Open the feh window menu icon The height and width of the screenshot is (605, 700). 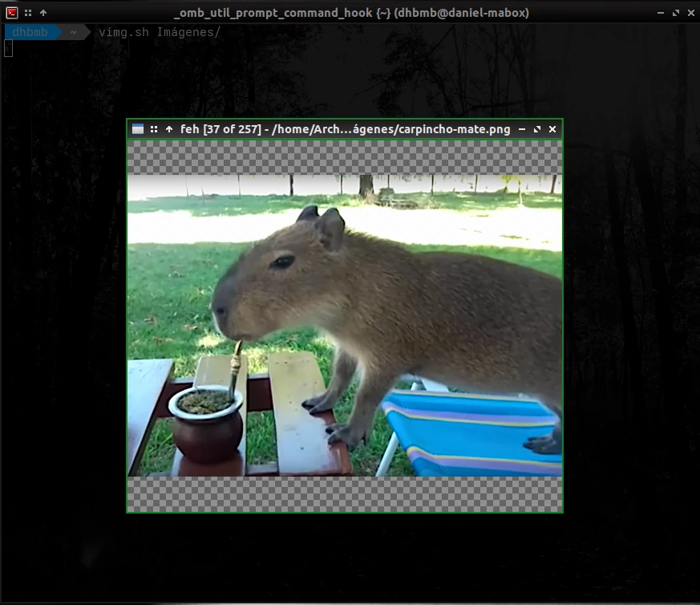pos(138,129)
